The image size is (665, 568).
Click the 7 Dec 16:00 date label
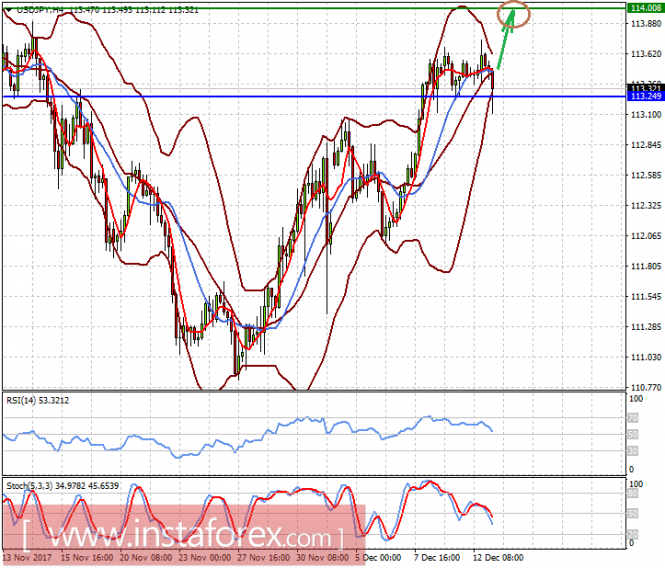437,557
